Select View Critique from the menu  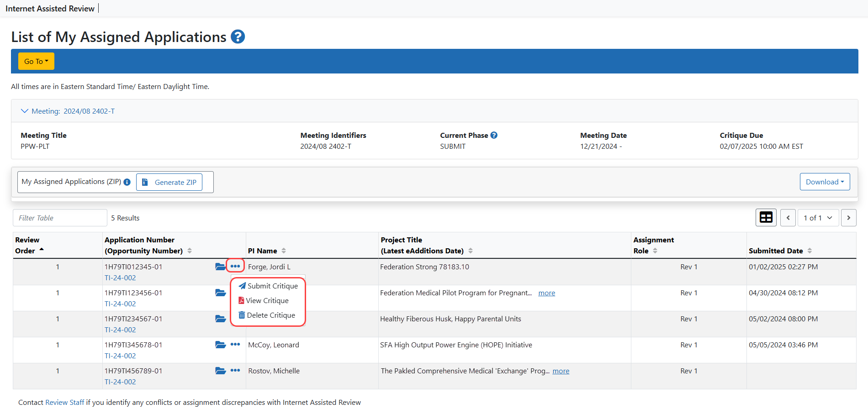click(264, 300)
